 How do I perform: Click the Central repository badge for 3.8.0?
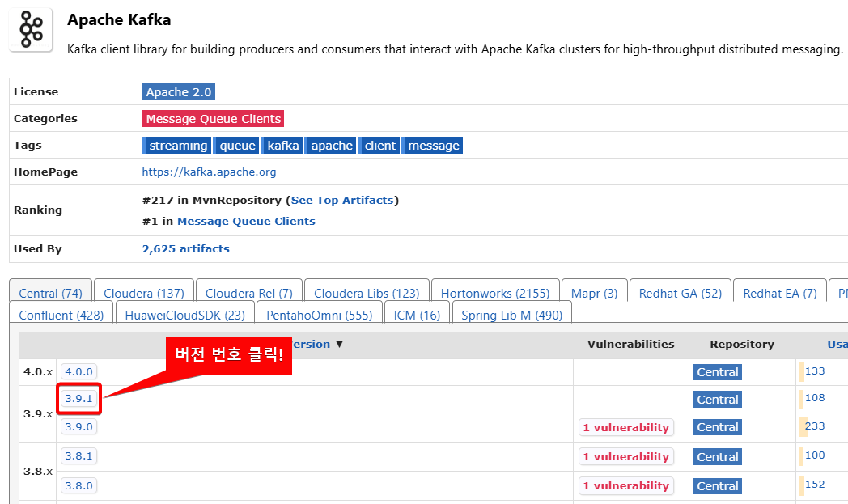tap(717, 486)
